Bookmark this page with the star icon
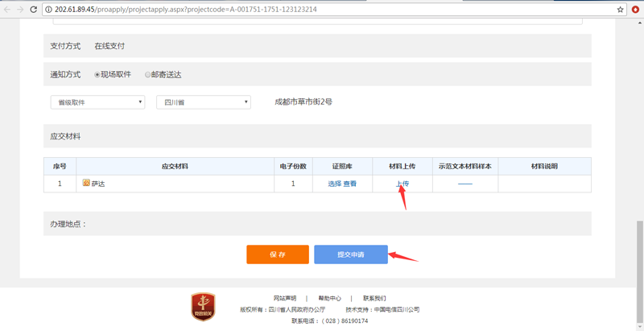The image size is (644, 331). tap(620, 10)
